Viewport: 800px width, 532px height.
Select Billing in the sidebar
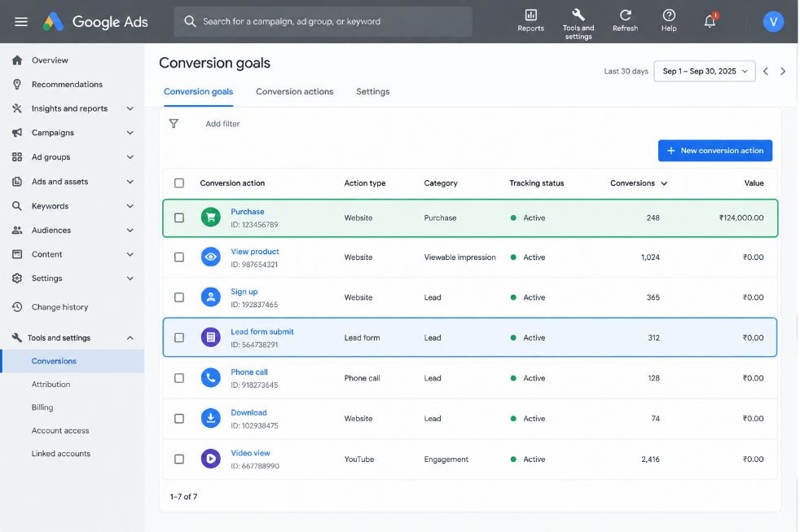coord(42,407)
